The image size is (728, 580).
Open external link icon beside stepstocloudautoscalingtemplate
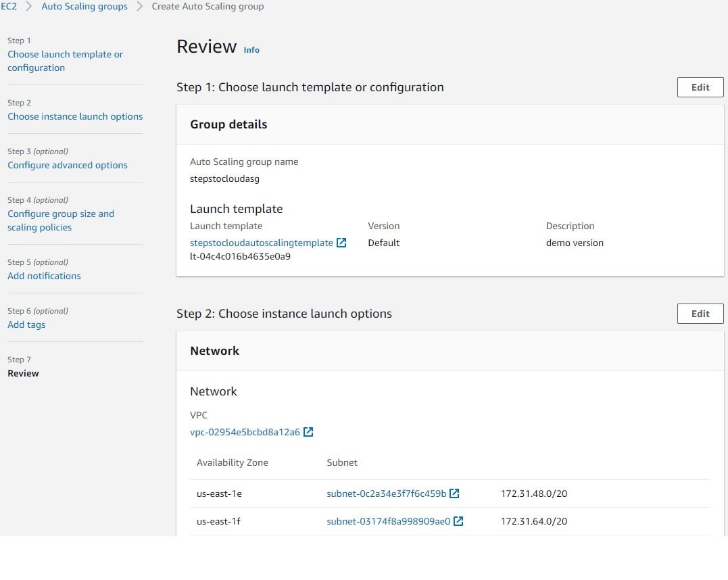click(x=341, y=243)
